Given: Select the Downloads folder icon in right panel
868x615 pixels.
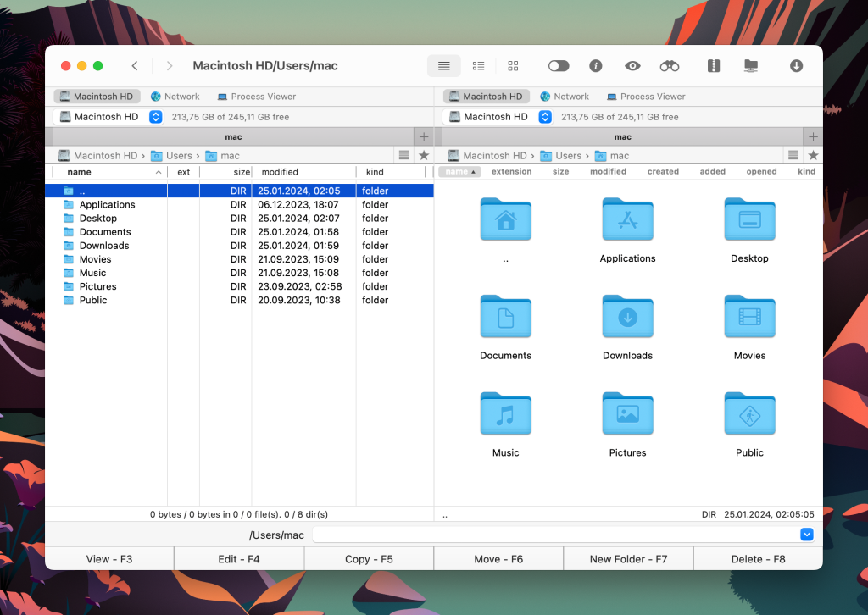Looking at the screenshot, I should click(x=627, y=319).
